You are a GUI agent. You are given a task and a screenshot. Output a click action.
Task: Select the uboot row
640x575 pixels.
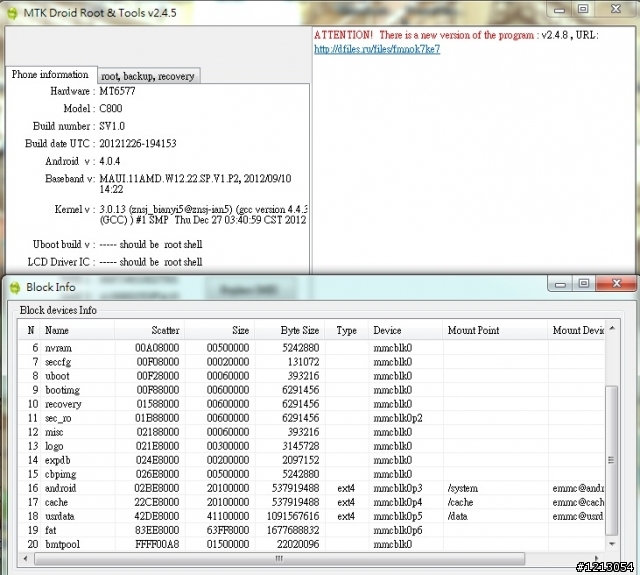(x=311, y=376)
